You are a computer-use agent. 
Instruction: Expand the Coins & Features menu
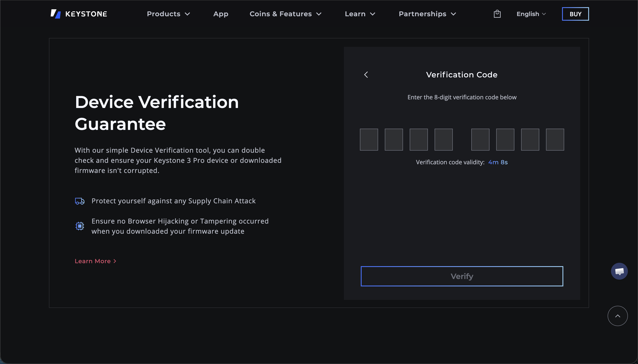[285, 14]
